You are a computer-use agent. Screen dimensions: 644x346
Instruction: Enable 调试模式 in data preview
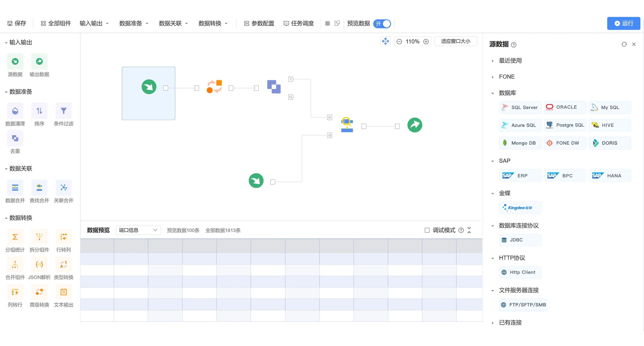[x=427, y=230]
